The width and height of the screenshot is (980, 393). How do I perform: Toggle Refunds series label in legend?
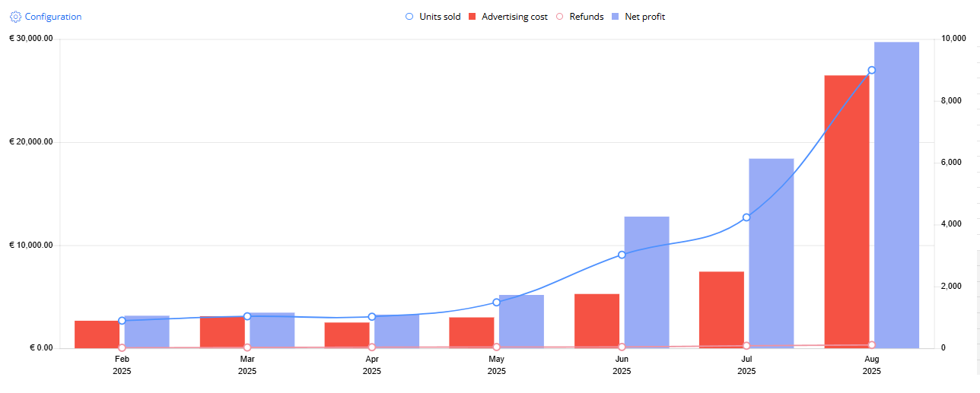coord(586,17)
